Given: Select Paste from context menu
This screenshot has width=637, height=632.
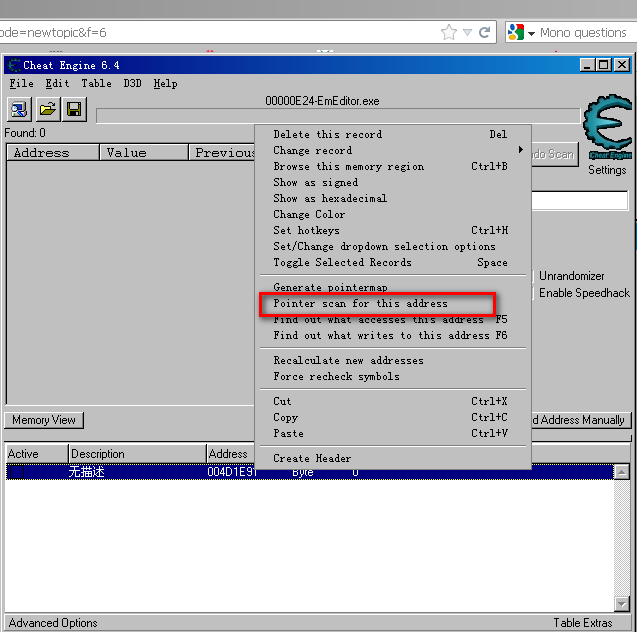Looking at the screenshot, I should [x=393, y=433].
